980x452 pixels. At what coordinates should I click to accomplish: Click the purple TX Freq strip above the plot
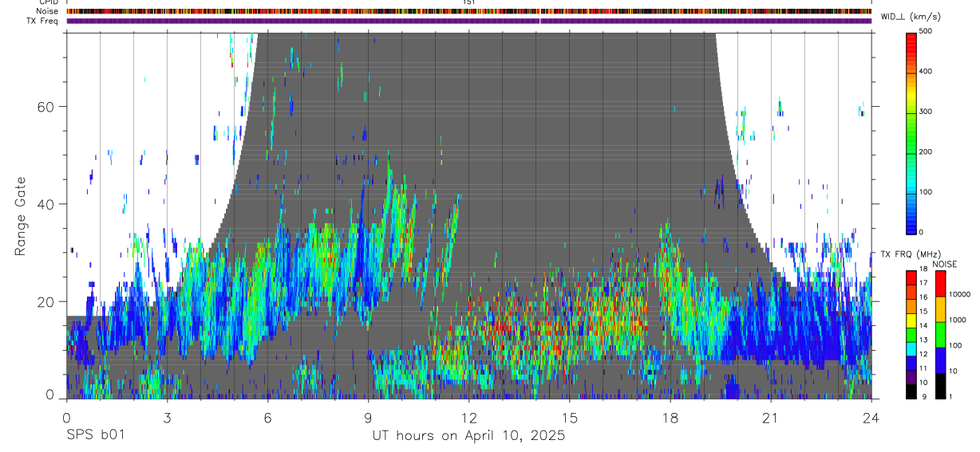tap(468, 21)
